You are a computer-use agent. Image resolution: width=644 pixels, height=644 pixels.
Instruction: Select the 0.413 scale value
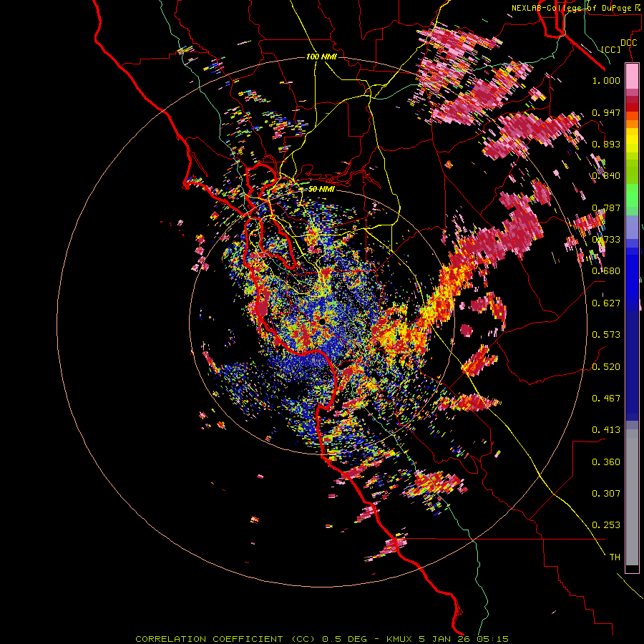tap(606, 430)
